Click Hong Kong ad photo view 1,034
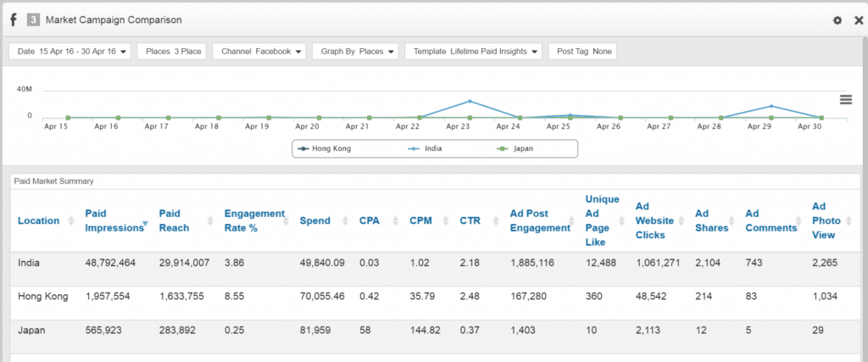The width and height of the screenshot is (868, 362). 825,297
